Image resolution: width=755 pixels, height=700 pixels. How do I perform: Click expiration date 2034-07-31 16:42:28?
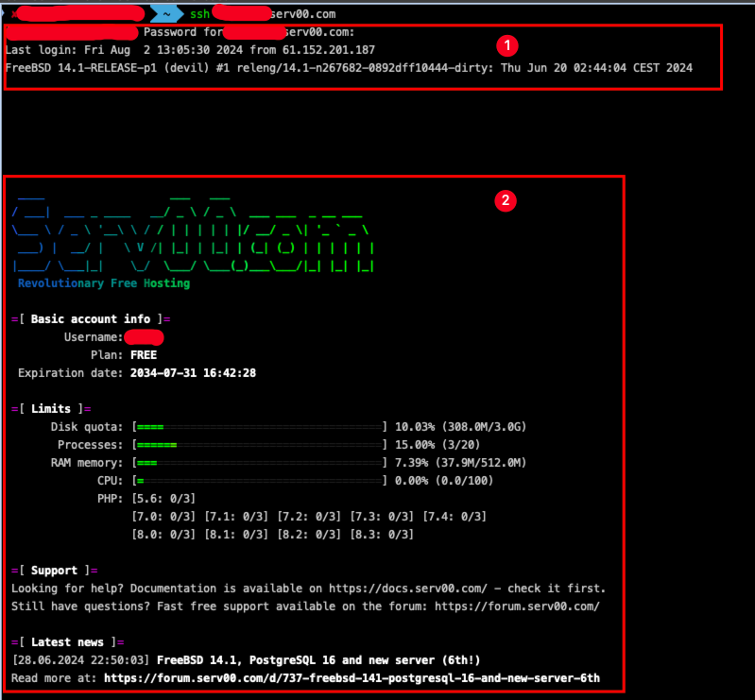pyautogui.click(x=193, y=373)
